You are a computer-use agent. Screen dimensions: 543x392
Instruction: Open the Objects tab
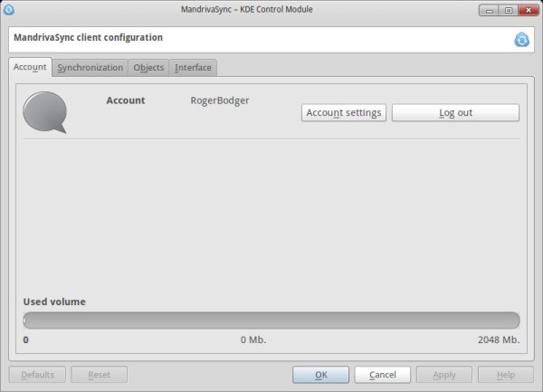(148, 68)
